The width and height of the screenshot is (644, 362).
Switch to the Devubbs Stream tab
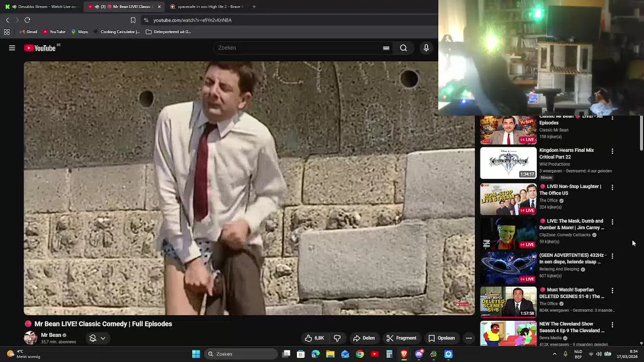tap(41, 7)
